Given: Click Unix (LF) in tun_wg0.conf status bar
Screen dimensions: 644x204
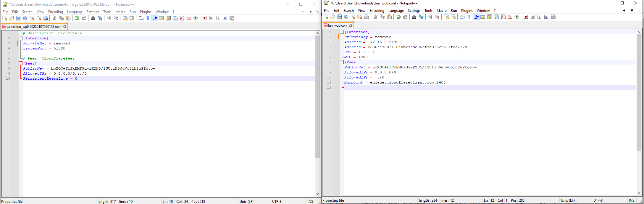Looking at the screenshot, I should pyautogui.click(x=568, y=200).
